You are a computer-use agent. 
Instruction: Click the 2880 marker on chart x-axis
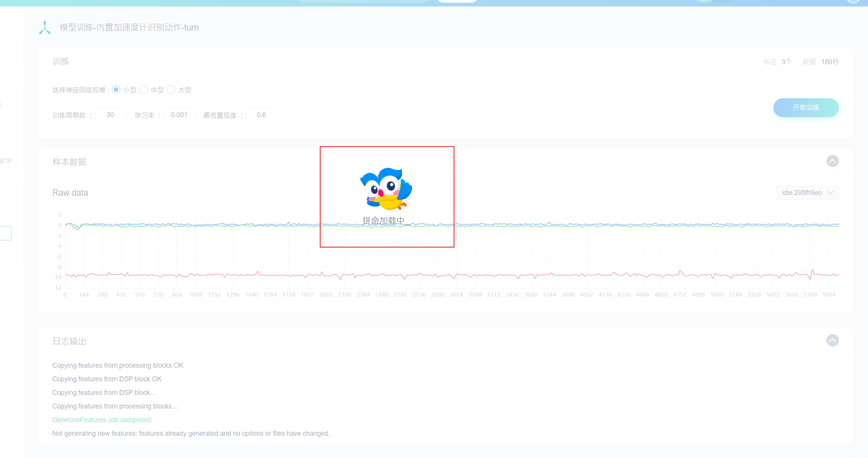437,295
